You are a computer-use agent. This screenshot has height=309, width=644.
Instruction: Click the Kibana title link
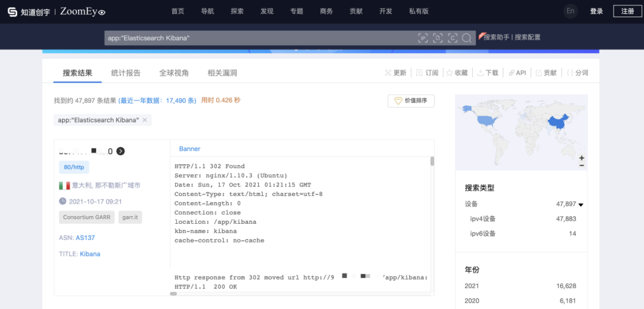(x=90, y=254)
